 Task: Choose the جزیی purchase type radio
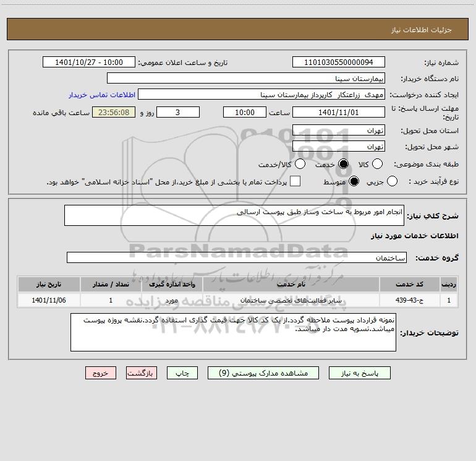(392, 181)
